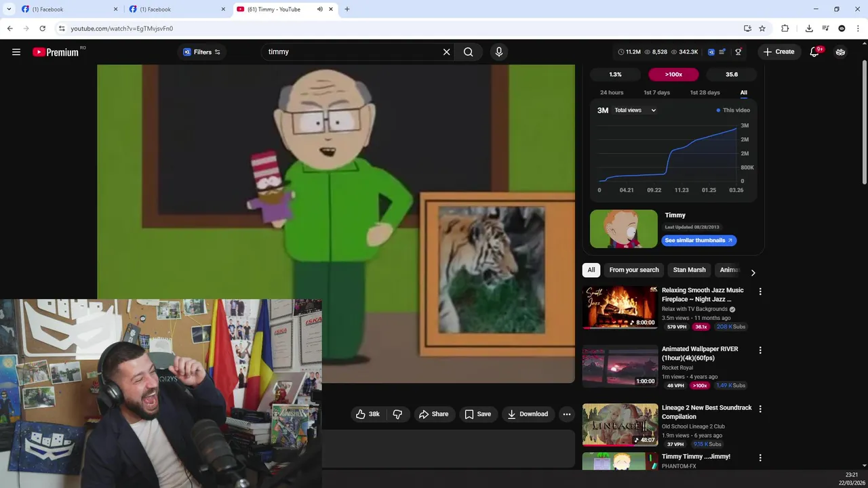This screenshot has width=868, height=488.
Task: Select the 'All' recommendations chip
Action: pos(591,270)
